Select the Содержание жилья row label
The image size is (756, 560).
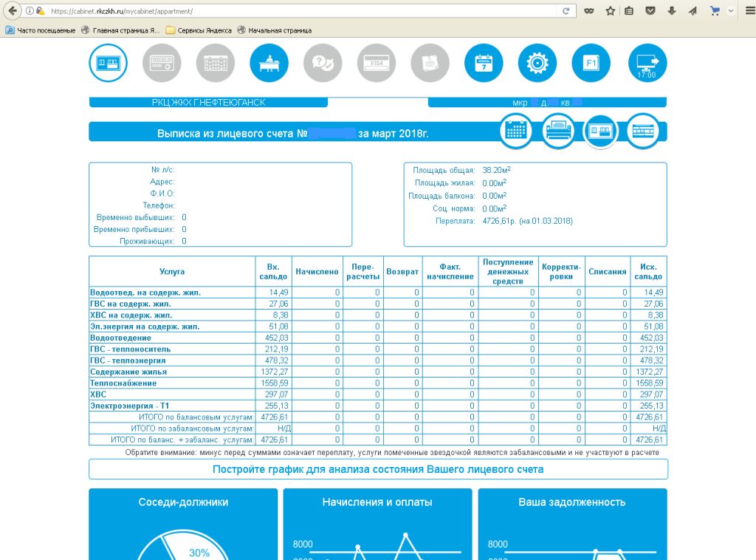point(128,372)
